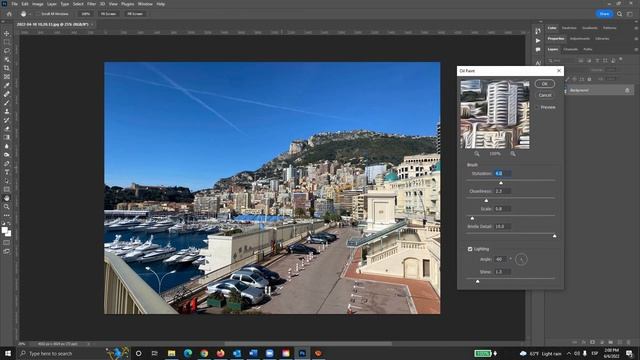
Task: Switch to the Paths tab
Action: tap(588, 49)
